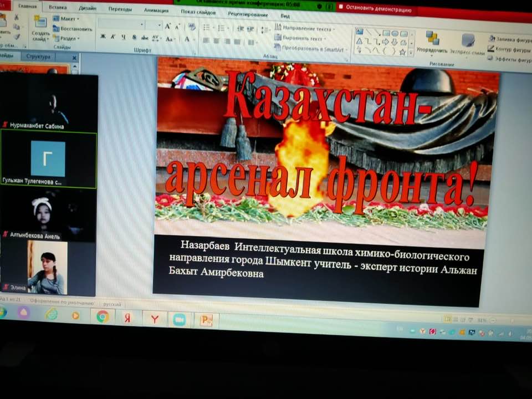
Task: Copy the selection with the copy icon
Action: (16, 27)
